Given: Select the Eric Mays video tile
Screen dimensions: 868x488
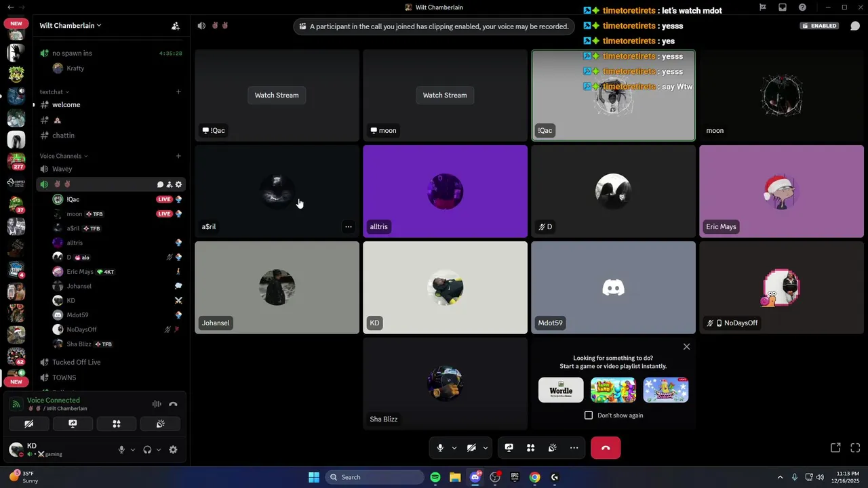Looking at the screenshot, I should [x=781, y=191].
